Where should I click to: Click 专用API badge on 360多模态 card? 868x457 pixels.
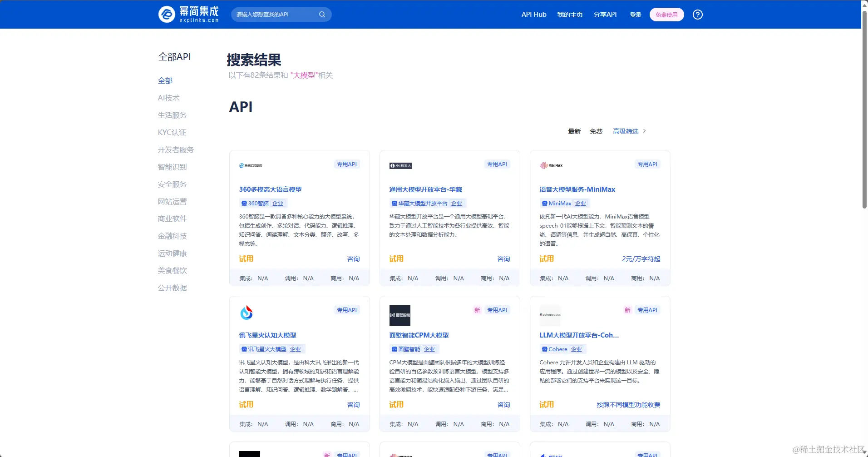(x=347, y=164)
